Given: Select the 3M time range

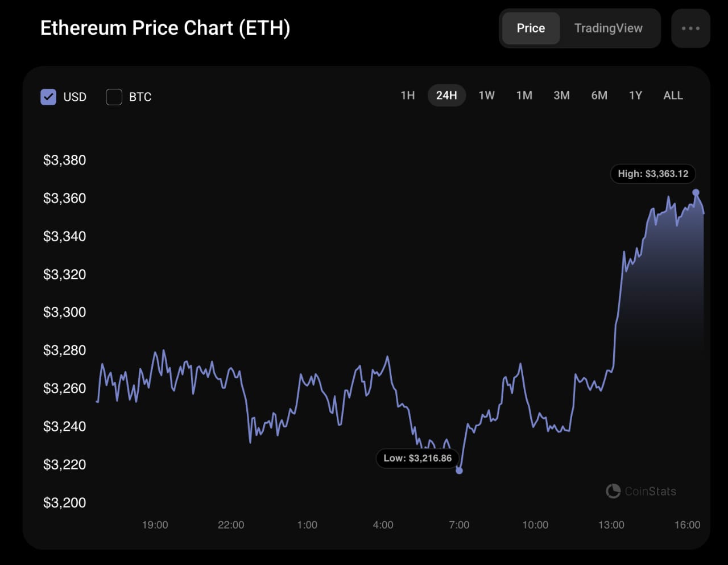Looking at the screenshot, I should tap(561, 96).
